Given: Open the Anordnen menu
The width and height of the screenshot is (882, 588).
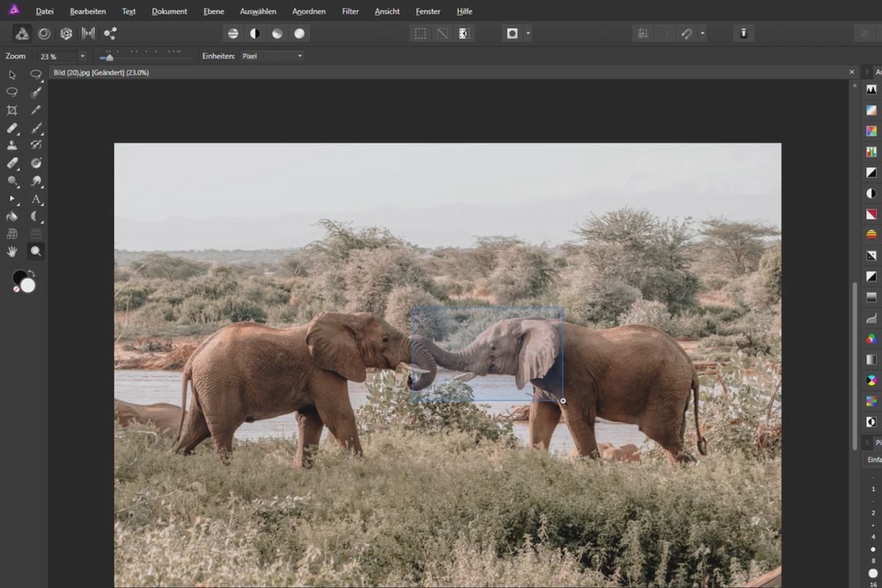Looking at the screenshot, I should pyautogui.click(x=309, y=11).
